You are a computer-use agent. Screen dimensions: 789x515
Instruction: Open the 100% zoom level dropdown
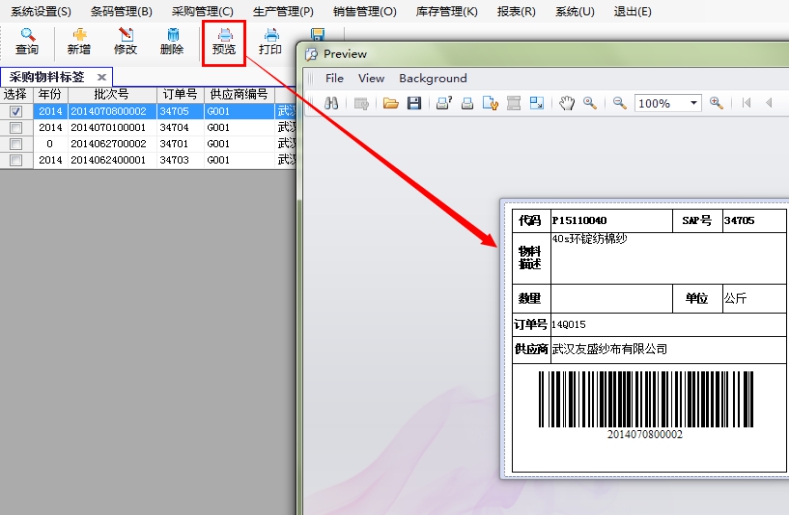[x=694, y=103]
